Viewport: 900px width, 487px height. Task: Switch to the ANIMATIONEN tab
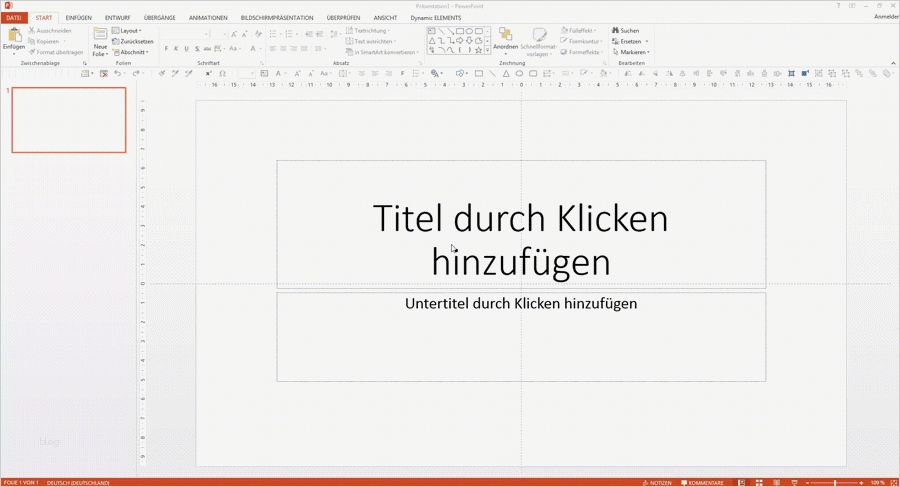(208, 18)
